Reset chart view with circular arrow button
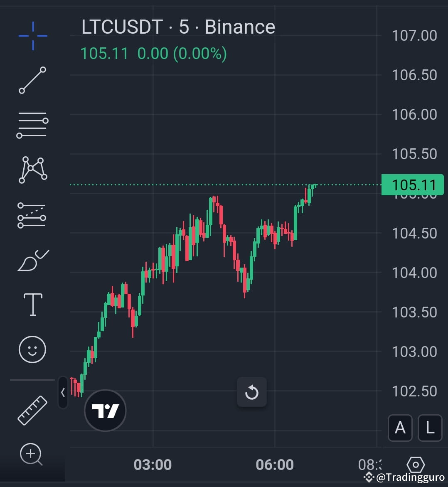This screenshot has height=487, width=448. pos(252,392)
